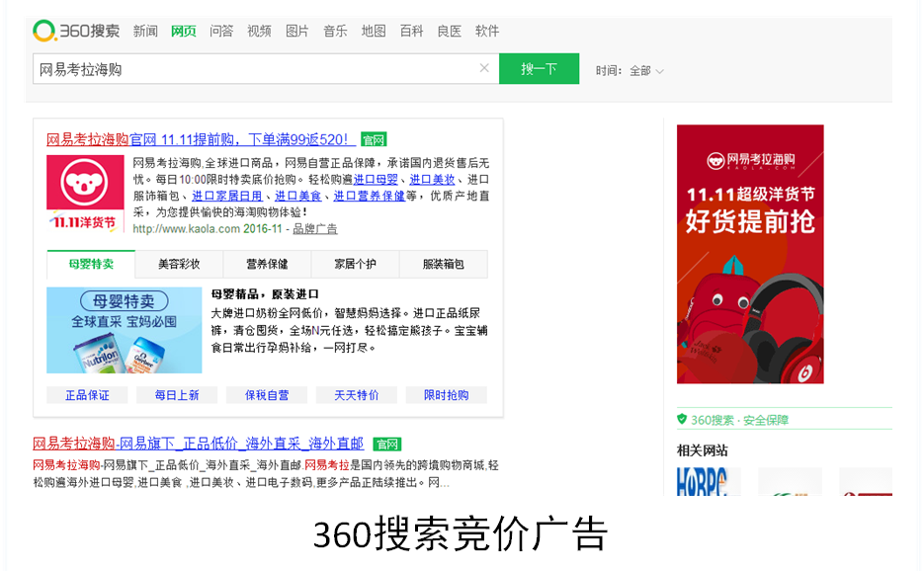The height and width of the screenshot is (571, 924).
Task: Click the 相关网站 heading
Action: [x=702, y=450]
